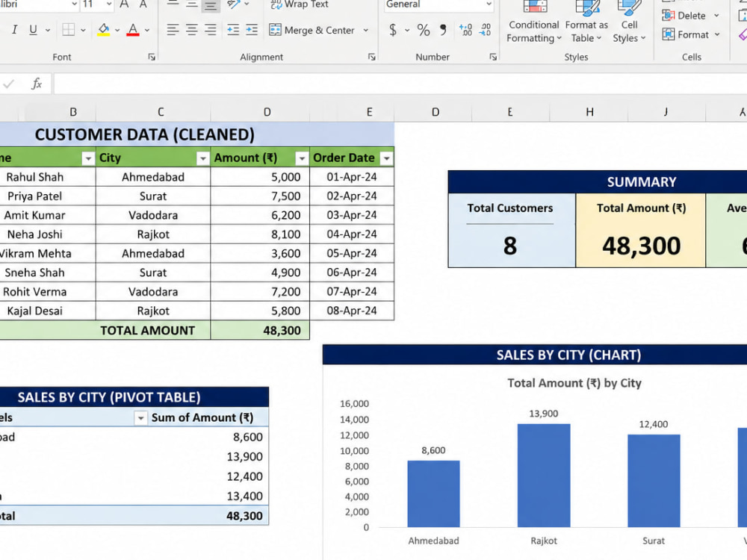Open the City column filter dropdown
Image resolution: width=747 pixels, height=560 pixels.
[x=203, y=158]
